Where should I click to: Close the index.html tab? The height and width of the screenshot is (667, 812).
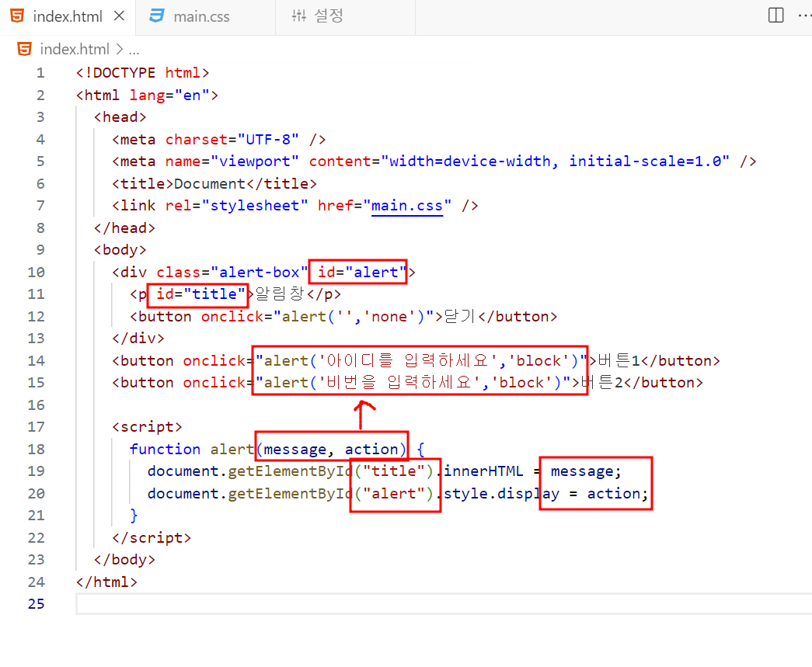point(119,16)
